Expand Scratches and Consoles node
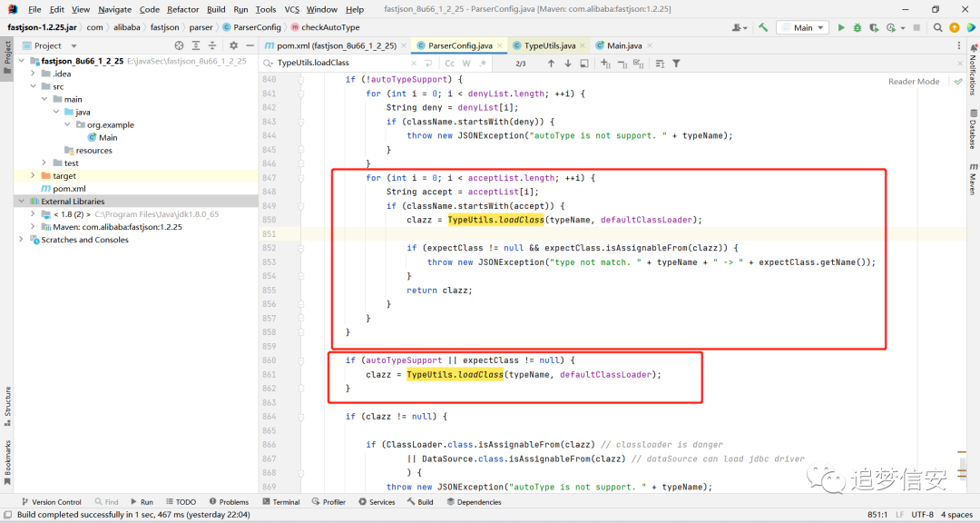The image size is (980, 523). point(21,240)
